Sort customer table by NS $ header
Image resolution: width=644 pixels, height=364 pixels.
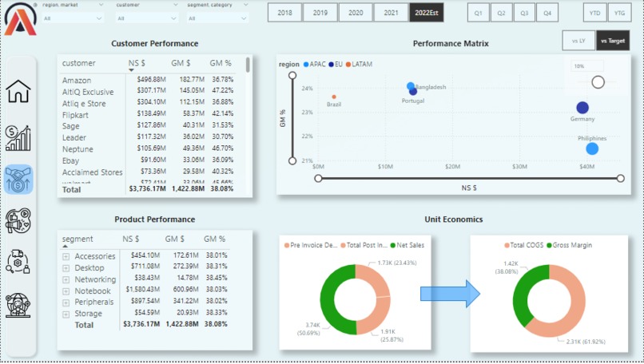pos(137,63)
